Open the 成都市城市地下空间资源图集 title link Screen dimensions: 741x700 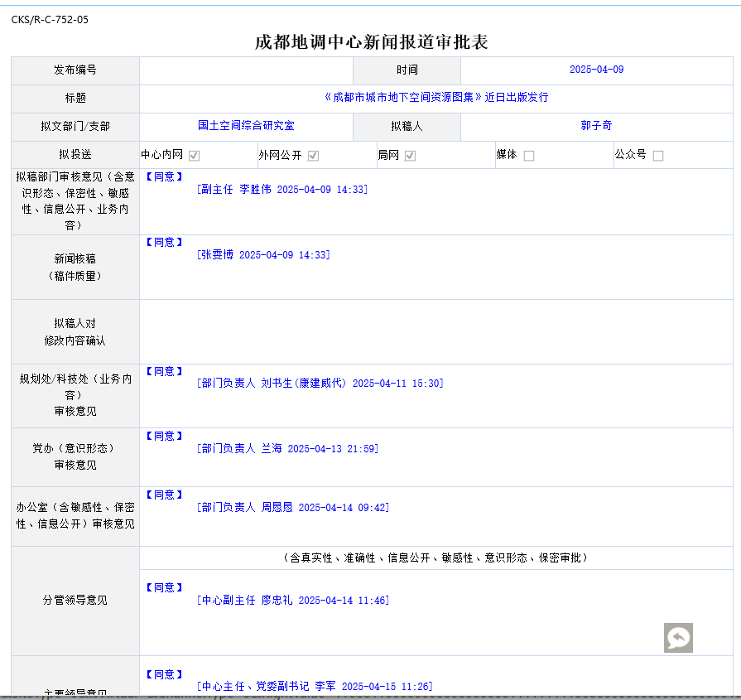[x=436, y=98]
